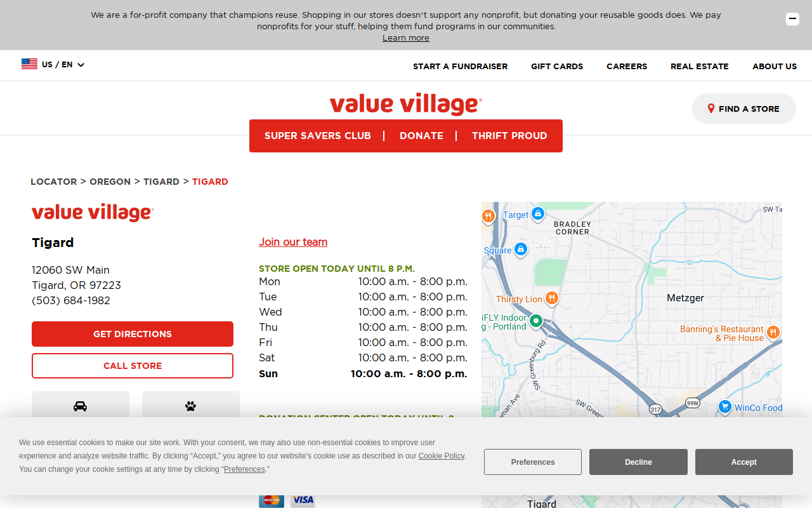Viewport: 812px width, 508px height.
Task: Go to gray TIGARD breadcrumb link
Action: tap(161, 182)
